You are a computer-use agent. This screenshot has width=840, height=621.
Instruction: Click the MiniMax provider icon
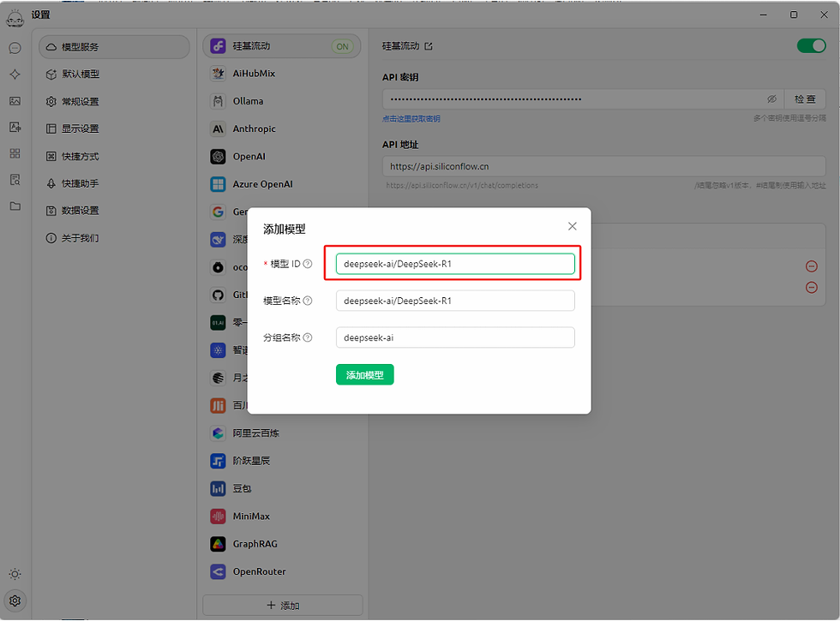click(x=218, y=516)
